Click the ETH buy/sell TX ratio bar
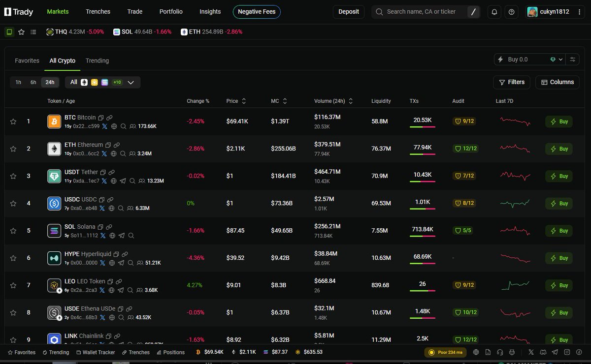Screen dimensions: 591x364 point(423,154)
